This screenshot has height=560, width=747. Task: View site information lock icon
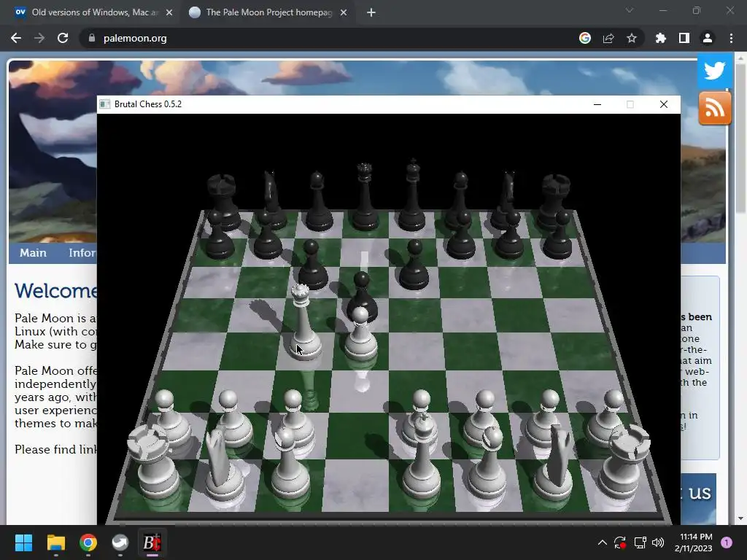point(92,38)
